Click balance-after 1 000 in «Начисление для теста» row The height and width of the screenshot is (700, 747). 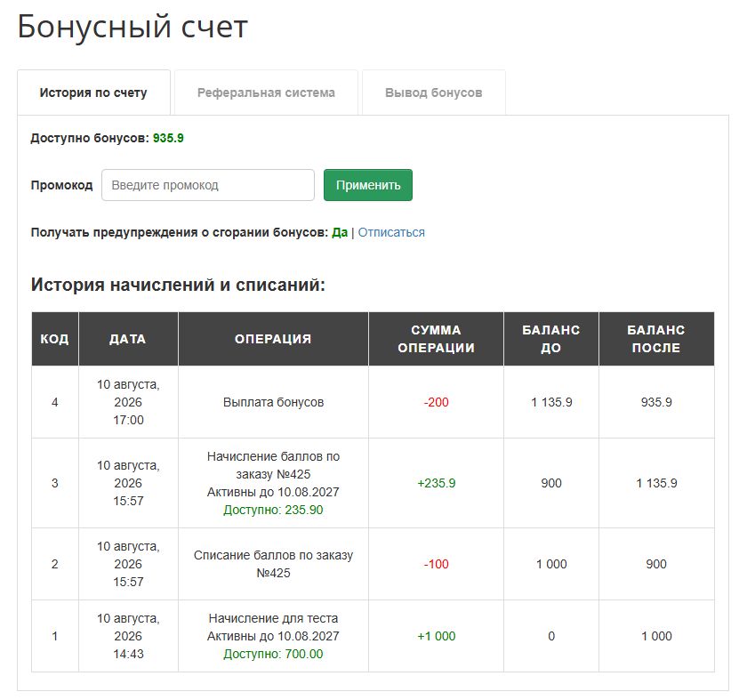656,636
